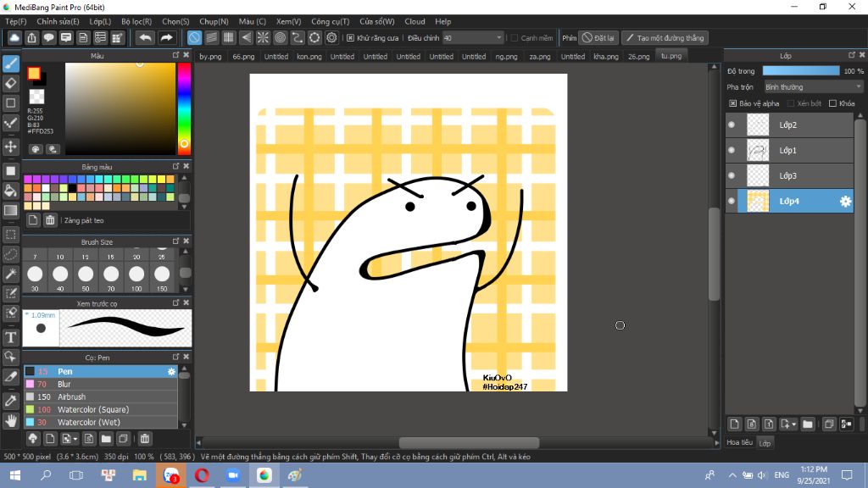This screenshot has height=488, width=868.
Task: Click the Đặt lại button
Action: (x=598, y=38)
